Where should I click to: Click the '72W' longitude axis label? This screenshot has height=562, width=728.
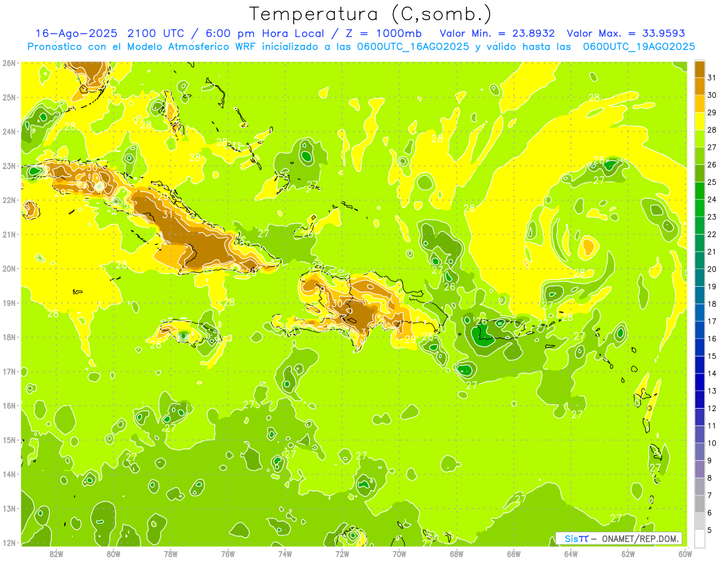pyautogui.click(x=342, y=554)
